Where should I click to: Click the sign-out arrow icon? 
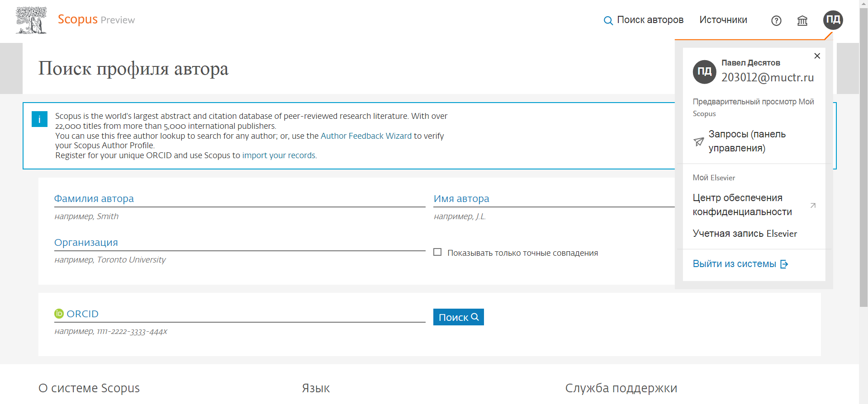click(x=784, y=264)
